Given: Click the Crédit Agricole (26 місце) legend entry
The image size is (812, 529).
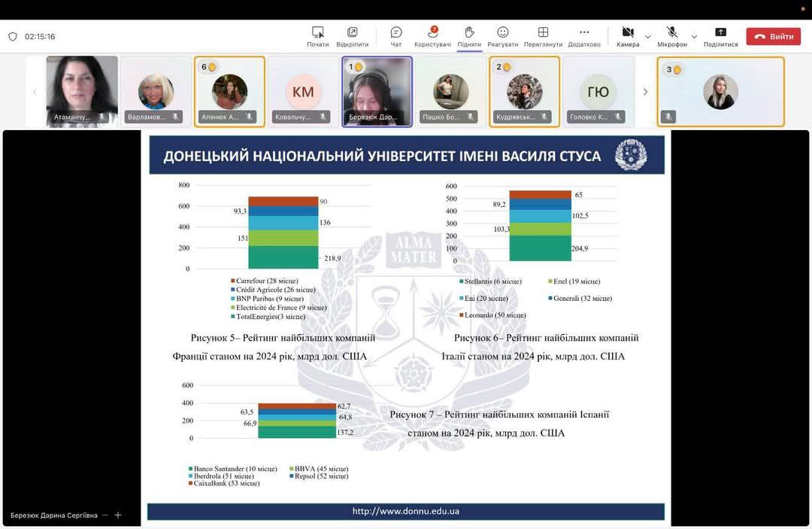Looking at the screenshot, I should (x=275, y=290).
